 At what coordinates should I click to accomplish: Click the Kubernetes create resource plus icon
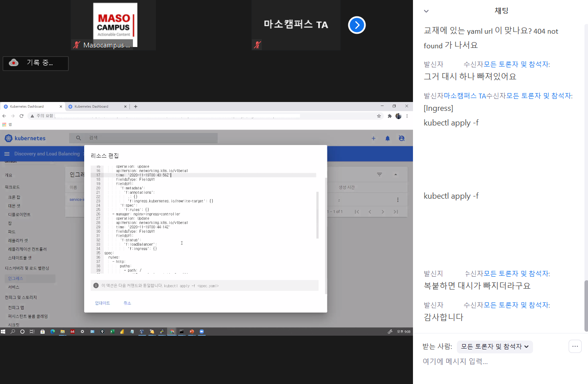(x=374, y=138)
